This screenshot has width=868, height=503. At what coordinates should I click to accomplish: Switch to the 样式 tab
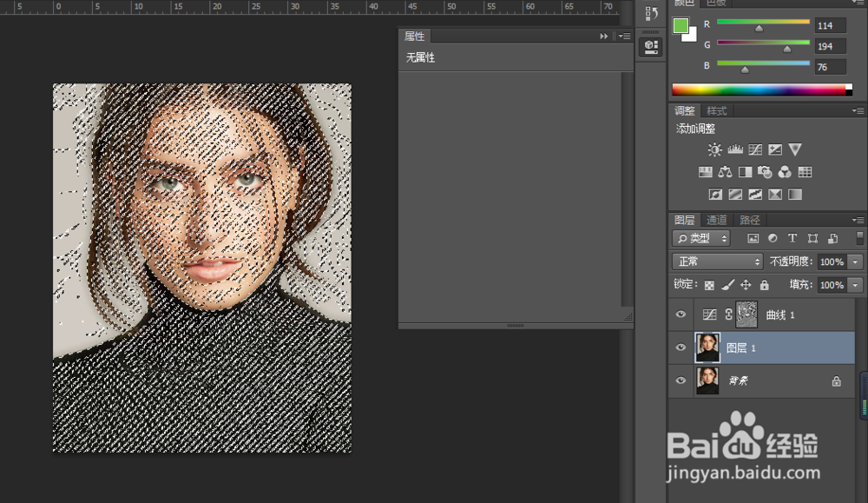click(x=717, y=111)
